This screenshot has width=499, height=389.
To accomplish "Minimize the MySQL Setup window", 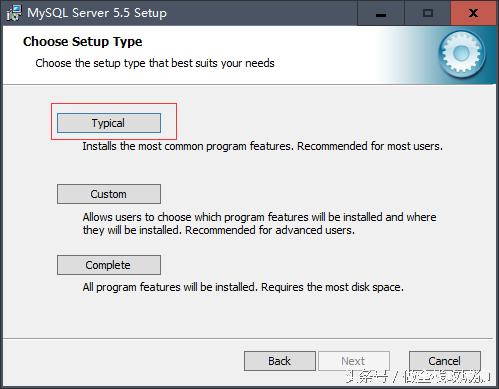I will tap(381, 13).
